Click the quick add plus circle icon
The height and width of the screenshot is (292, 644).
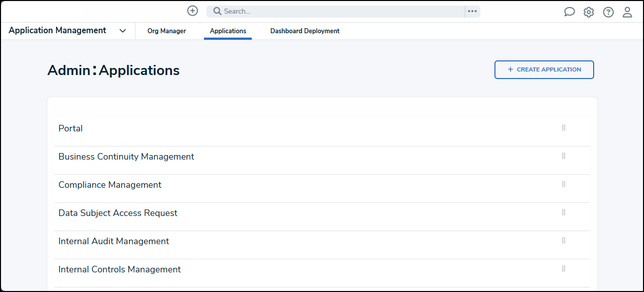192,11
